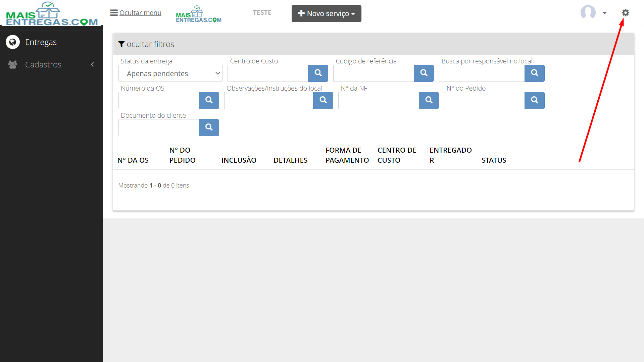644x362 pixels.
Task: Click the Mais Entregas sidebar logo
Action: 52,14
